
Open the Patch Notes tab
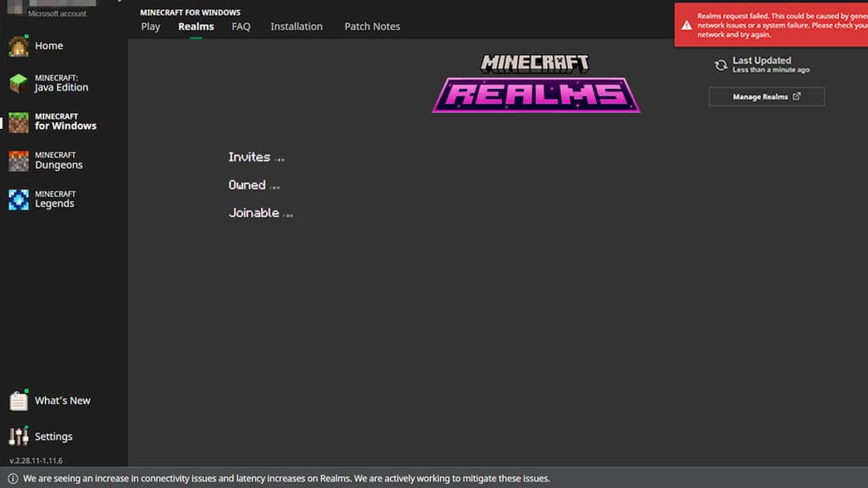[x=372, y=26]
